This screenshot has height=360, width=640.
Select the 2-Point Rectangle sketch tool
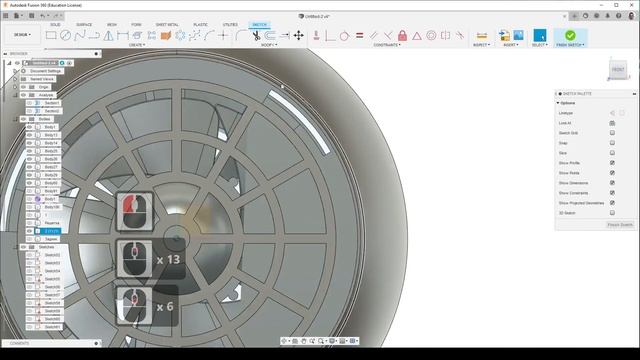pyautogui.click(x=51, y=36)
